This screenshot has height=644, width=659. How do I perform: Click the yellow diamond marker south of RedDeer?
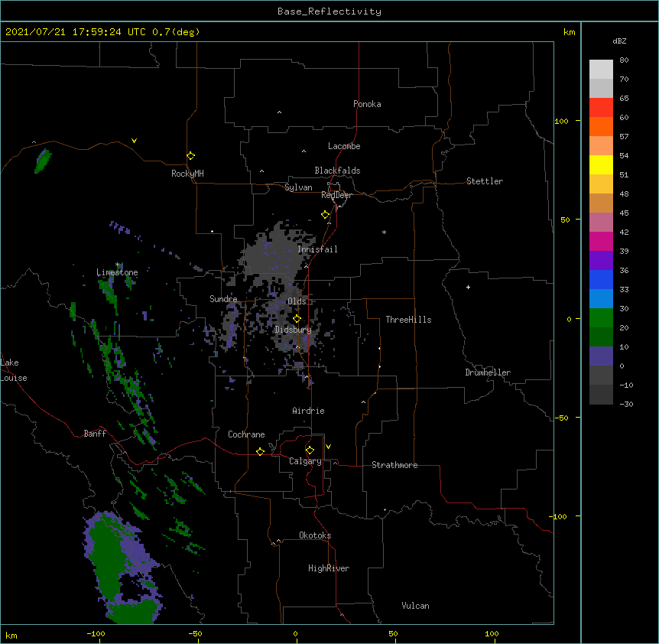(x=326, y=215)
